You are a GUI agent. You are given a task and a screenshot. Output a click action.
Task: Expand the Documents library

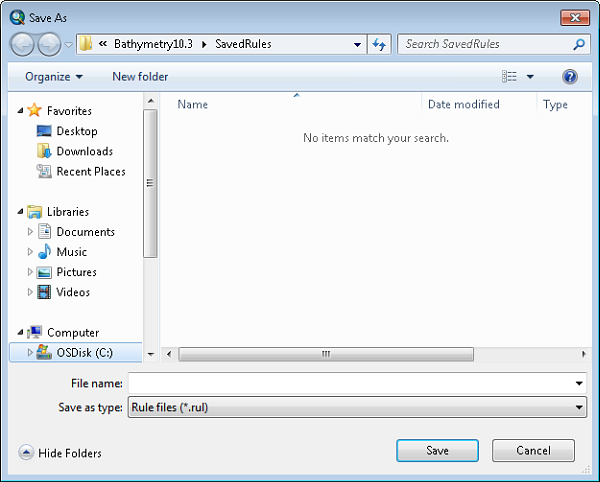point(30,231)
